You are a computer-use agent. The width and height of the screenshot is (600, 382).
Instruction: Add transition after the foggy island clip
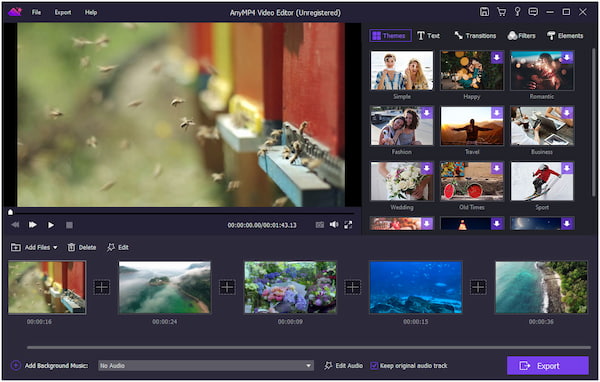point(227,287)
